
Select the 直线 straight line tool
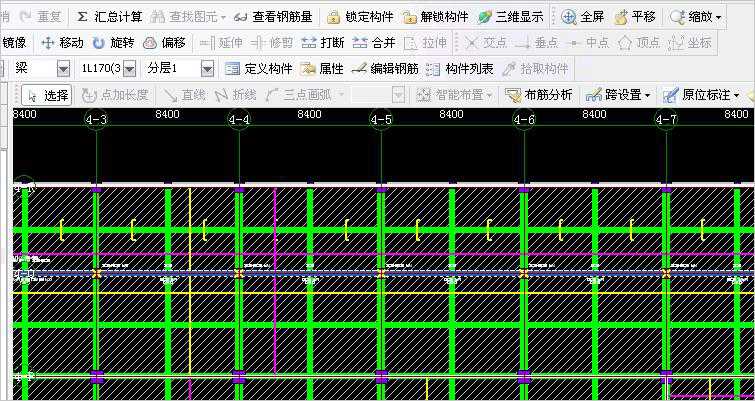(x=184, y=95)
